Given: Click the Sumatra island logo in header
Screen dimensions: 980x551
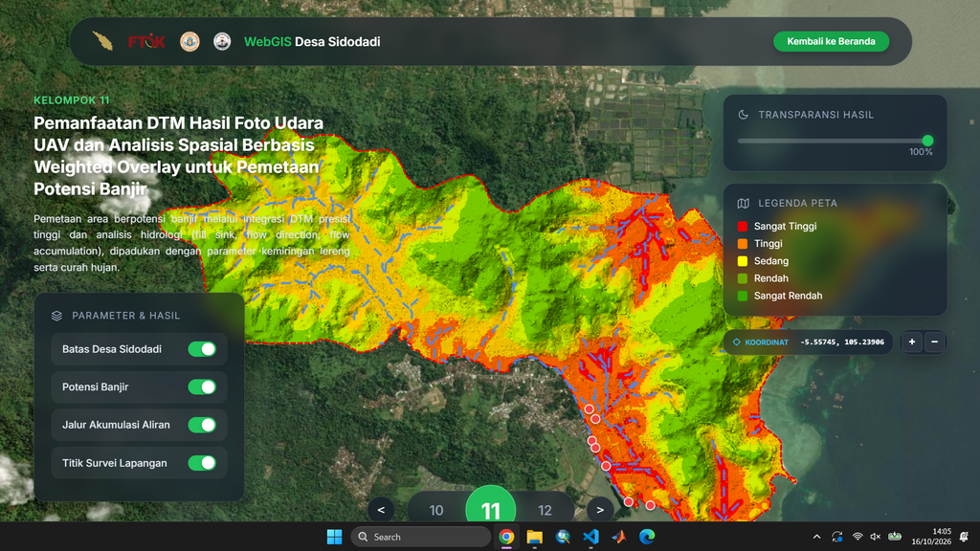Looking at the screenshot, I should point(102,41).
